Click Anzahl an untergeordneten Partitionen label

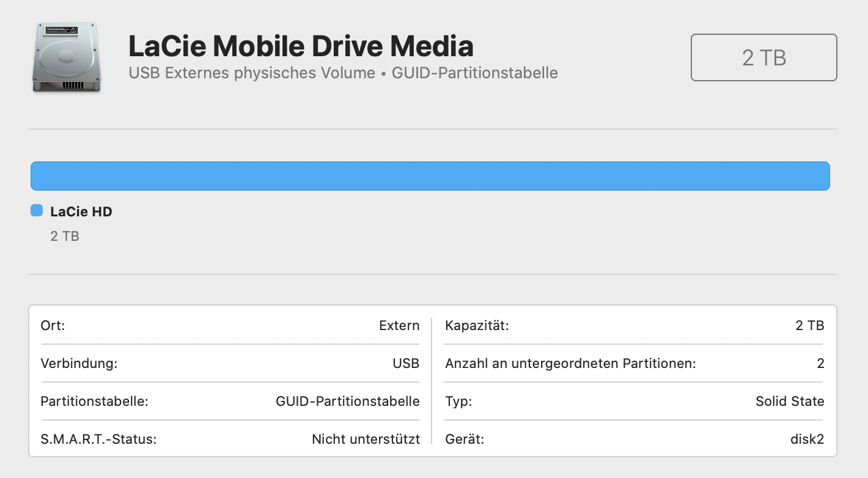pos(570,364)
